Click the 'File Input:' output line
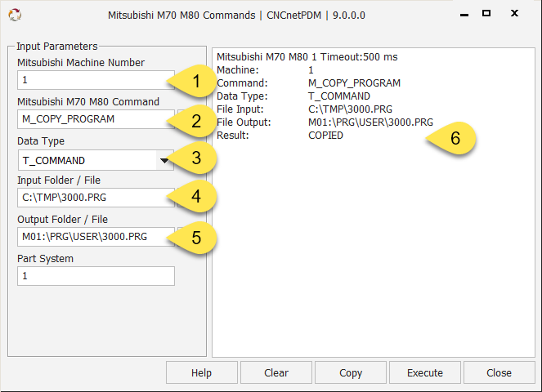Image resolution: width=542 pixels, height=392 pixels. [305, 109]
